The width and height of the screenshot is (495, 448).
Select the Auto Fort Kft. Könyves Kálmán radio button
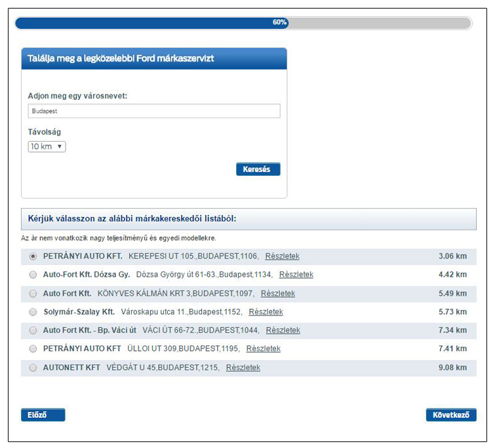pyautogui.click(x=33, y=293)
